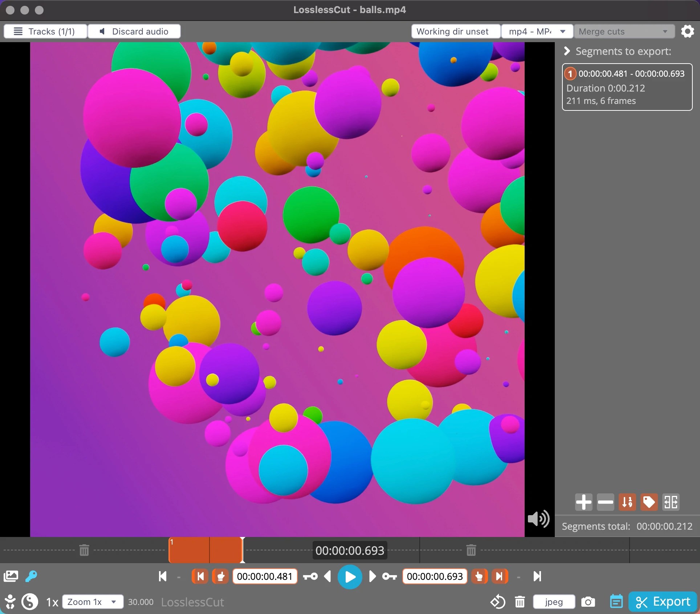Open mp4 output format dropdown
The image size is (700, 614).
pyautogui.click(x=537, y=31)
